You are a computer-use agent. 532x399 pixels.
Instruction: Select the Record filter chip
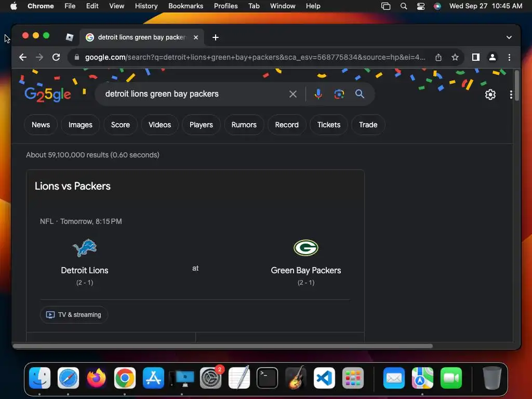tap(287, 125)
